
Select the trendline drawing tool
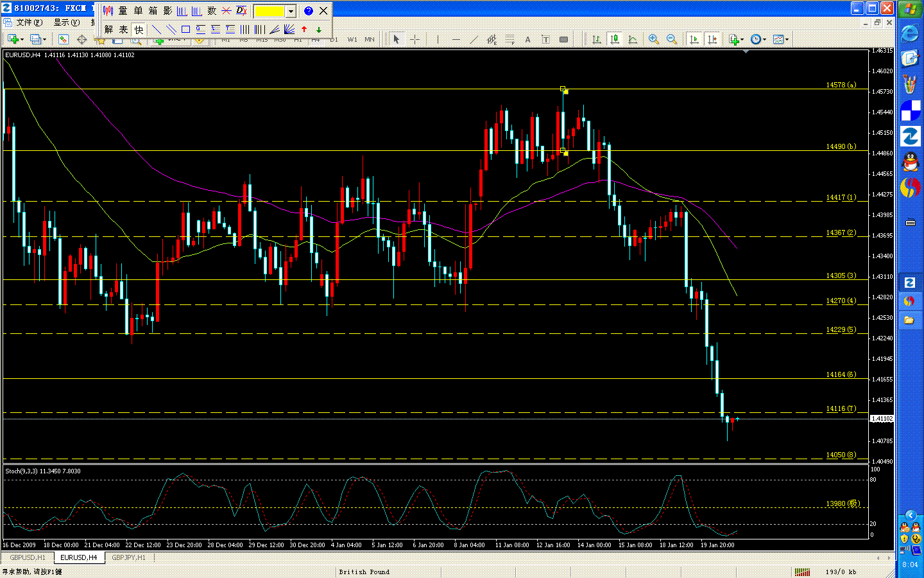pyautogui.click(x=474, y=39)
